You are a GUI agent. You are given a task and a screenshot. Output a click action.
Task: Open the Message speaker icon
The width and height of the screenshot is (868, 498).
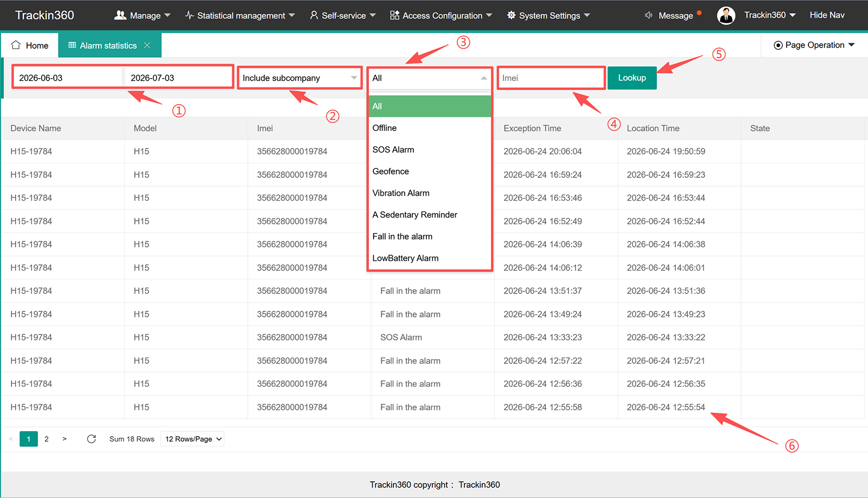(648, 15)
